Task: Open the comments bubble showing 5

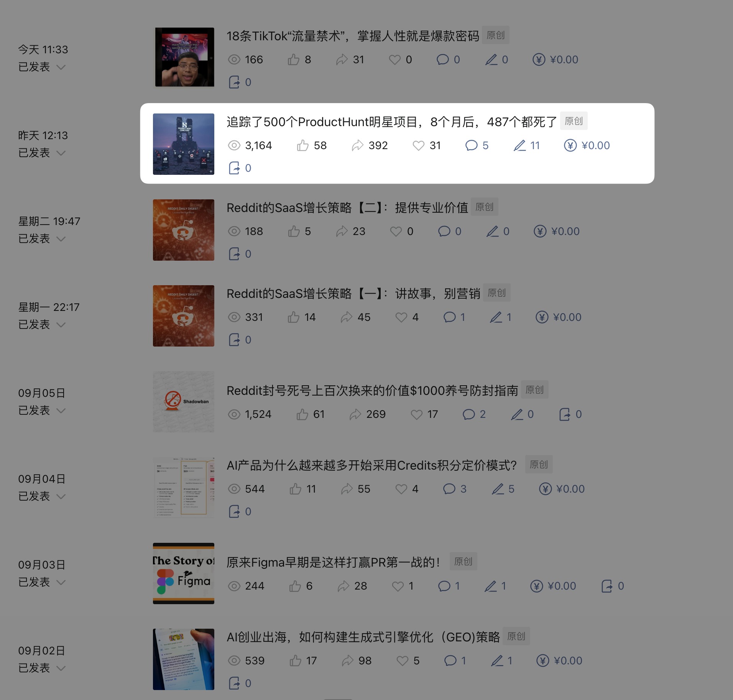Action: point(471,146)
